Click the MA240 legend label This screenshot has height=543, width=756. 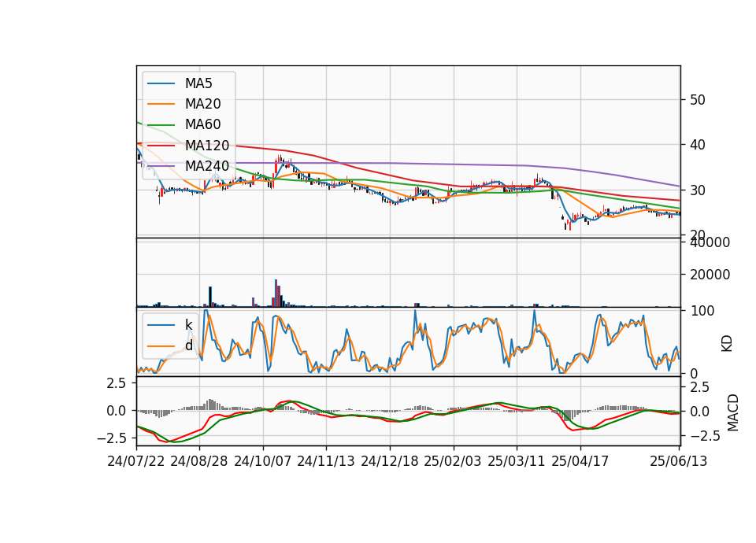point(207,166)
